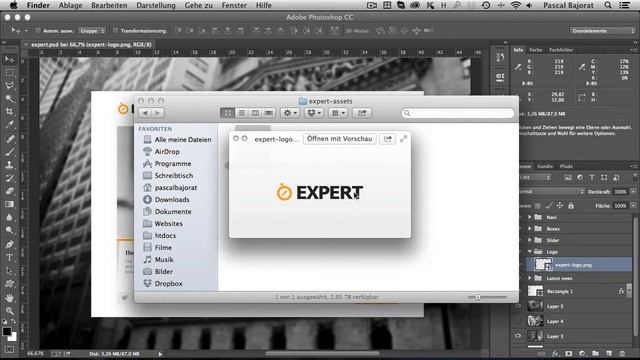The width and height of the screenshot is (640, 360).
Task: Select the Clone Stamp tool
Action: coord(9,165)
